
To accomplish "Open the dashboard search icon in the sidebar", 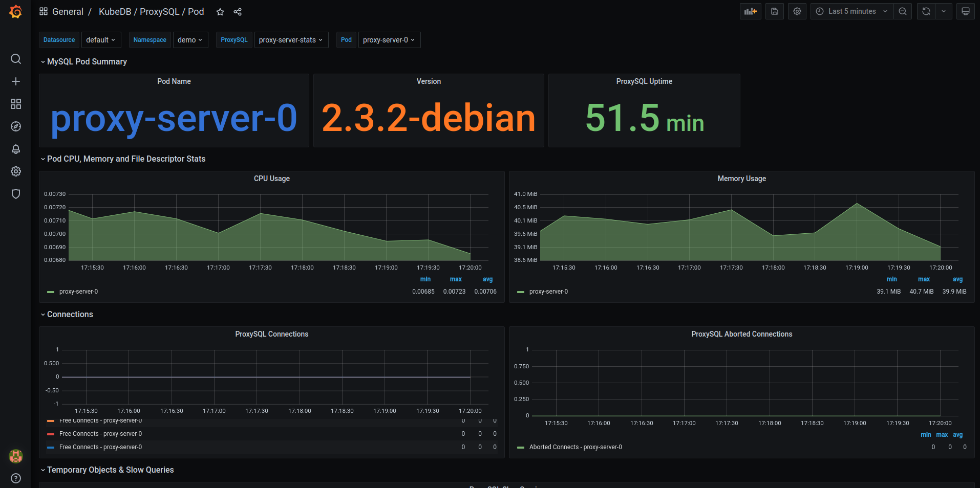I will 16,59.
